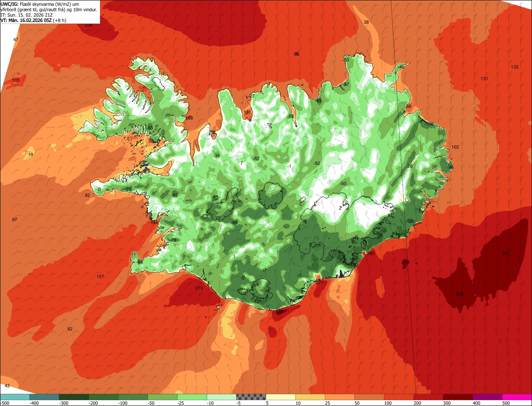Click the map value -40

tap(401, 67)
